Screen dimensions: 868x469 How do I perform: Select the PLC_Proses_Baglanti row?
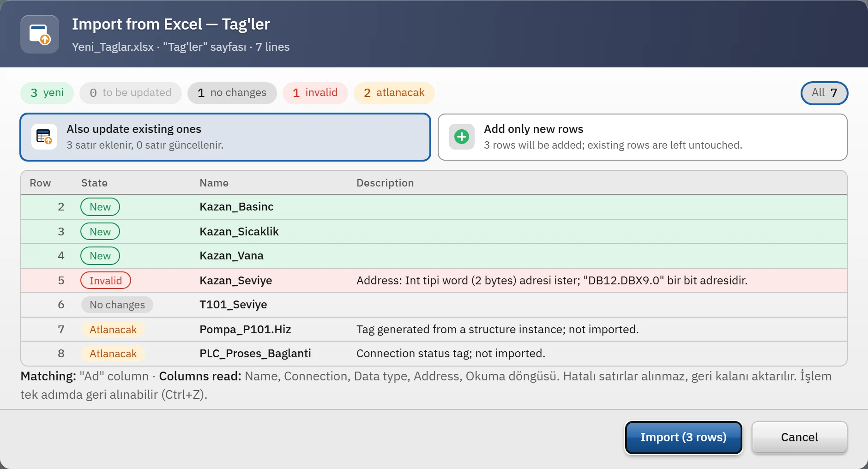[x=434, y=354]
